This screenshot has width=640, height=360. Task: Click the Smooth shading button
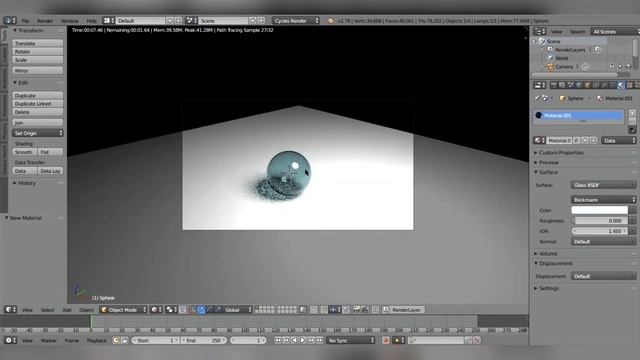(x=24, y=152)
